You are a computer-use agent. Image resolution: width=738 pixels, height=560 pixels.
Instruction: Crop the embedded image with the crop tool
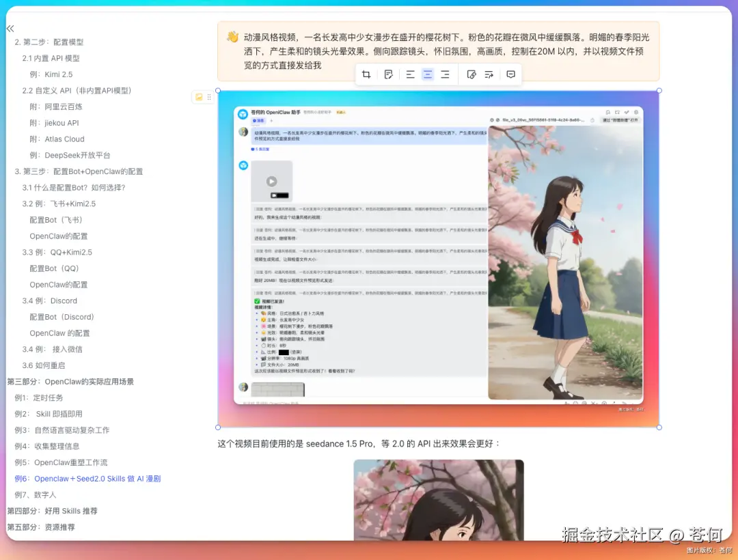click(x=368, y=74)
